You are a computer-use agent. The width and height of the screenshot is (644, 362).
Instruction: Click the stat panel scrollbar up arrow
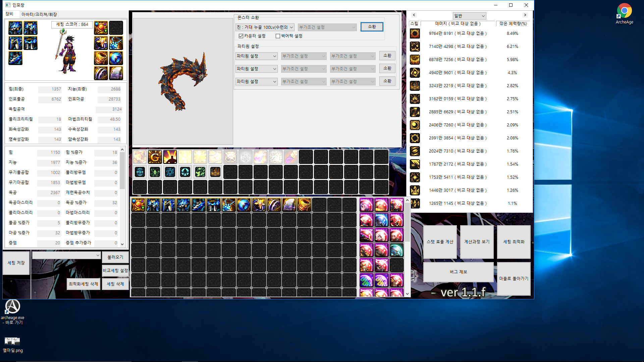122,149
